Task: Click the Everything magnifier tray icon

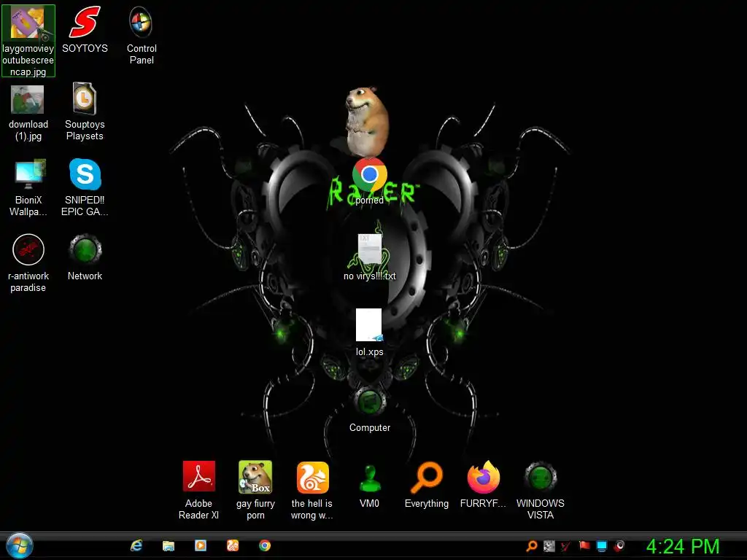Action: (532, 546)
